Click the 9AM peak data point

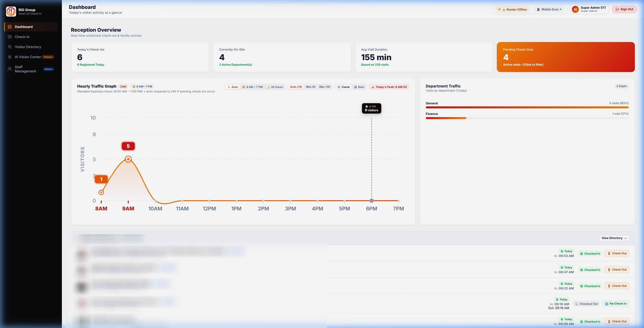click(x=128, y=159)
